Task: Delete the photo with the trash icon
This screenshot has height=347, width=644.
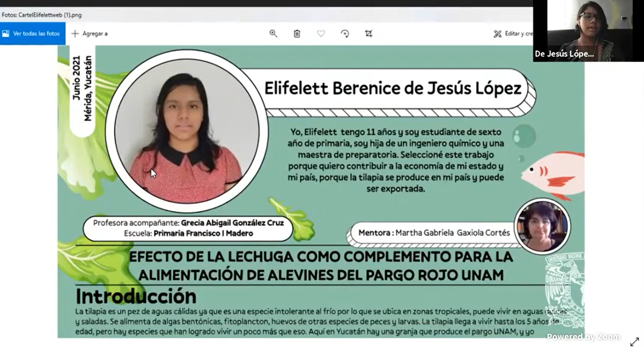Action: point(297,34)
